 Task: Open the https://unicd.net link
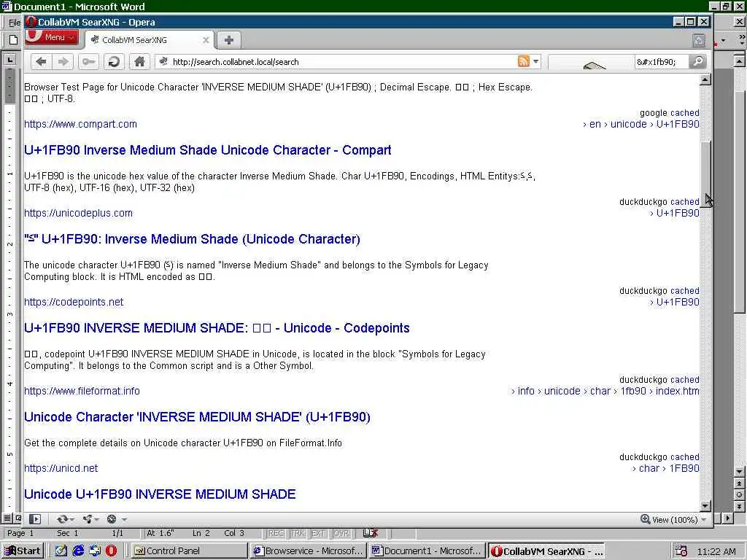click(x=61, y=468)
